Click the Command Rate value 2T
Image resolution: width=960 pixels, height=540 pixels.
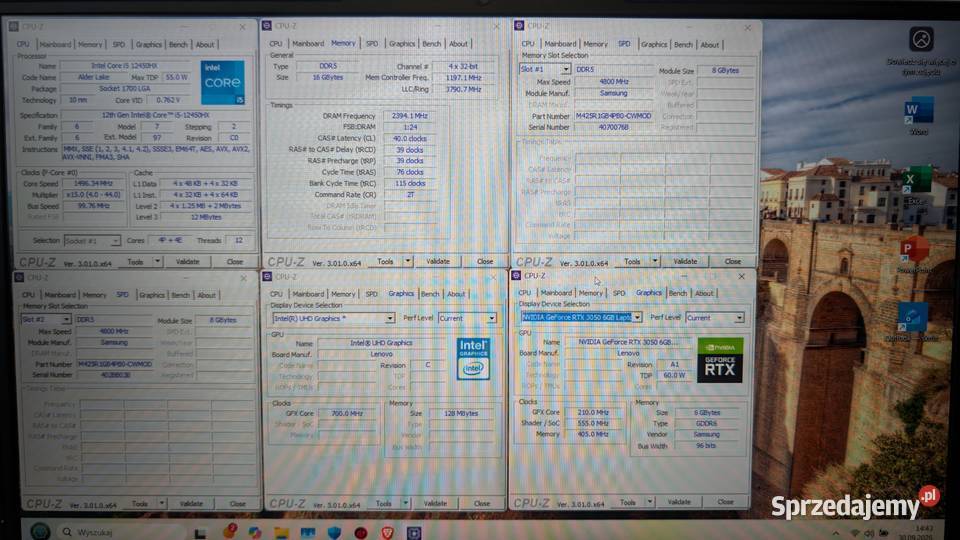(x=410, y=195)
